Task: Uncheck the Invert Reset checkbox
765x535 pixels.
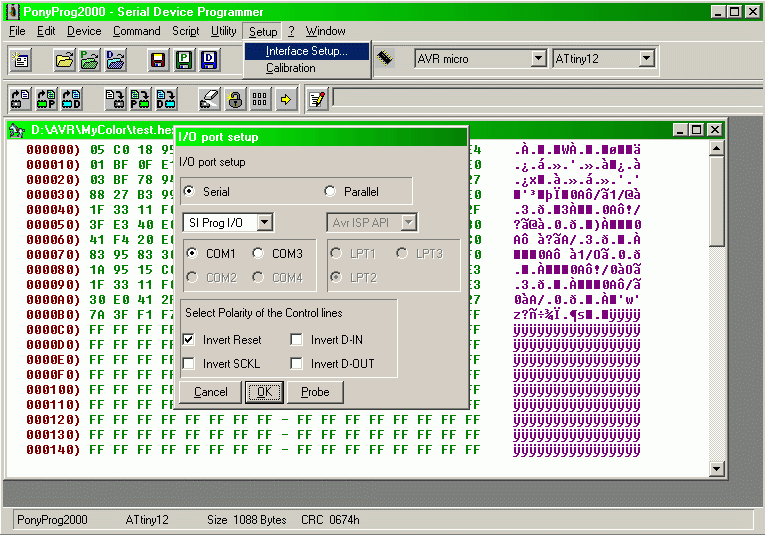Action: (189, 339)
